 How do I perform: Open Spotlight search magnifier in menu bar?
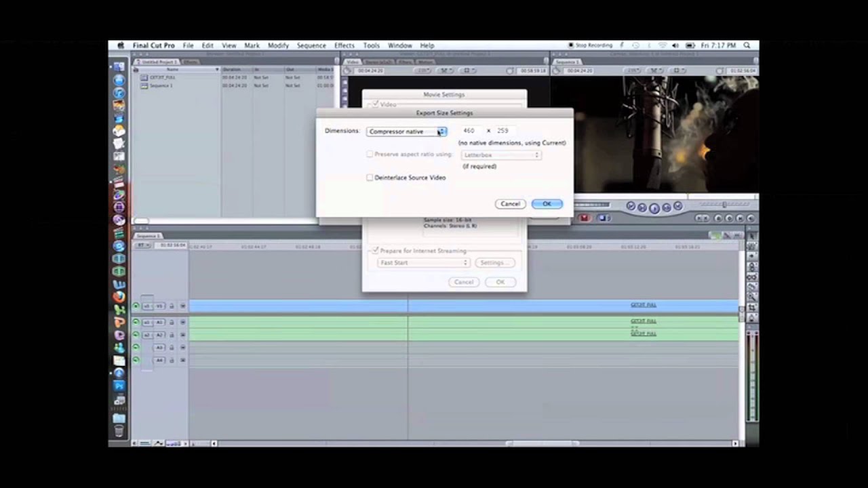point(747,45)
